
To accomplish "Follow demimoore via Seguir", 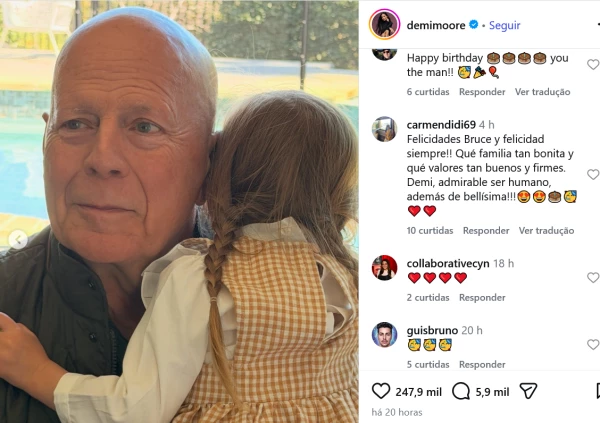I will [x=504, y=25].
